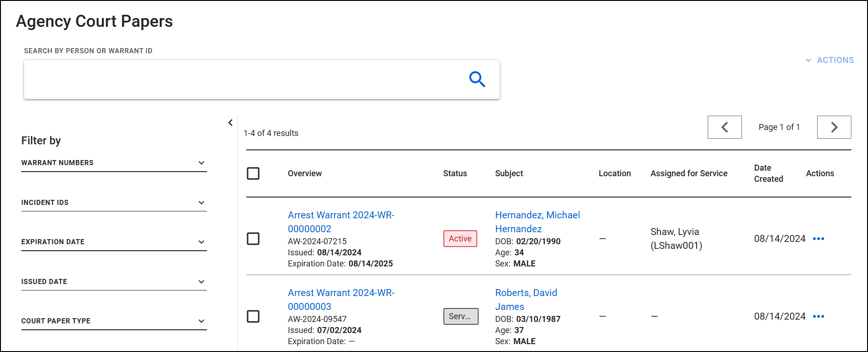The width and height of the screenshot is (868, 352).
Task: Open the top-right Actions menu
Action: click(830, 60)
